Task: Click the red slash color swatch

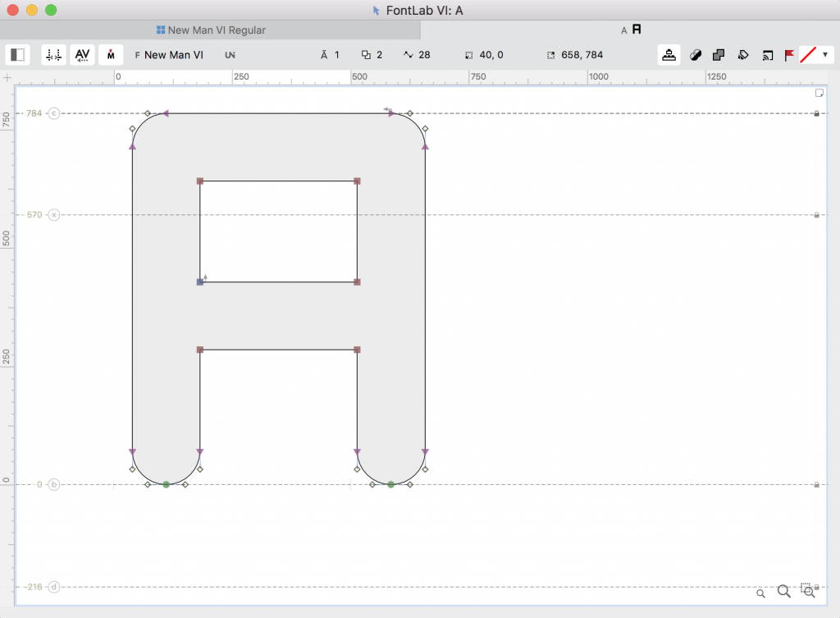Action: (x=809, y=55)
